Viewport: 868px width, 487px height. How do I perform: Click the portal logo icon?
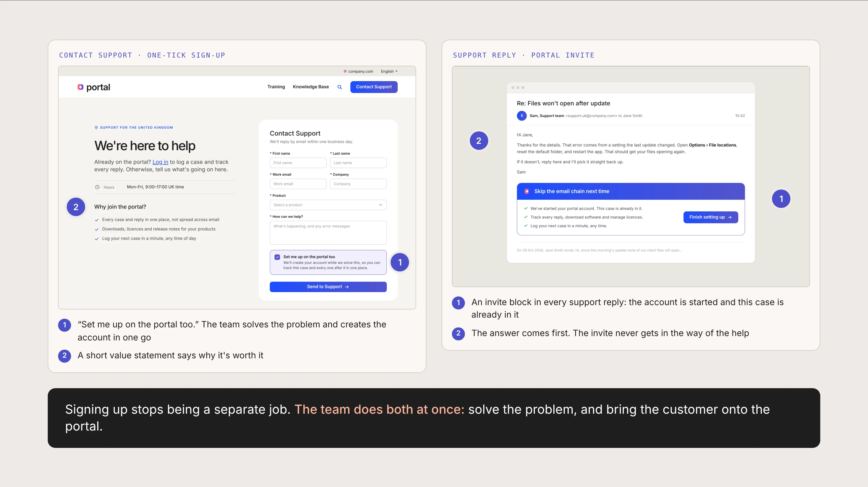[80, 87]
